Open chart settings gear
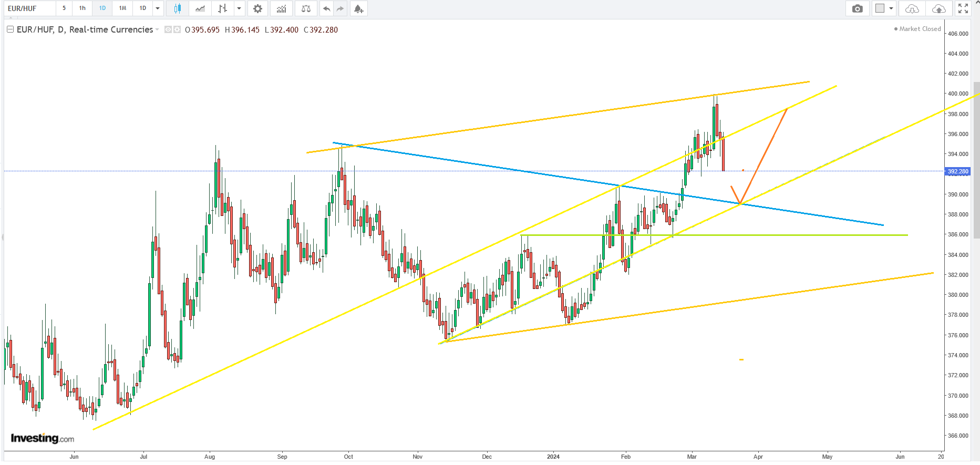Image resolution: width=980 pixels, height=465 pixels. (x=257, y=8)
